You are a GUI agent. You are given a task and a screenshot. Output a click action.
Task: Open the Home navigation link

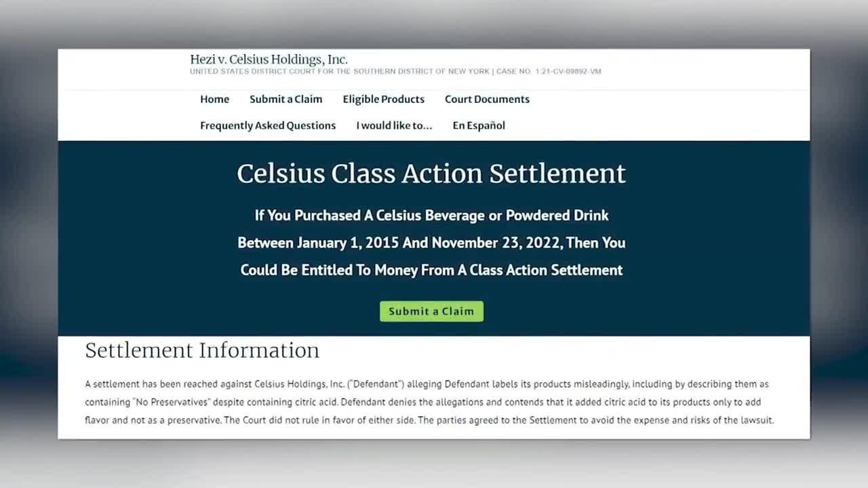coord(214,99)
